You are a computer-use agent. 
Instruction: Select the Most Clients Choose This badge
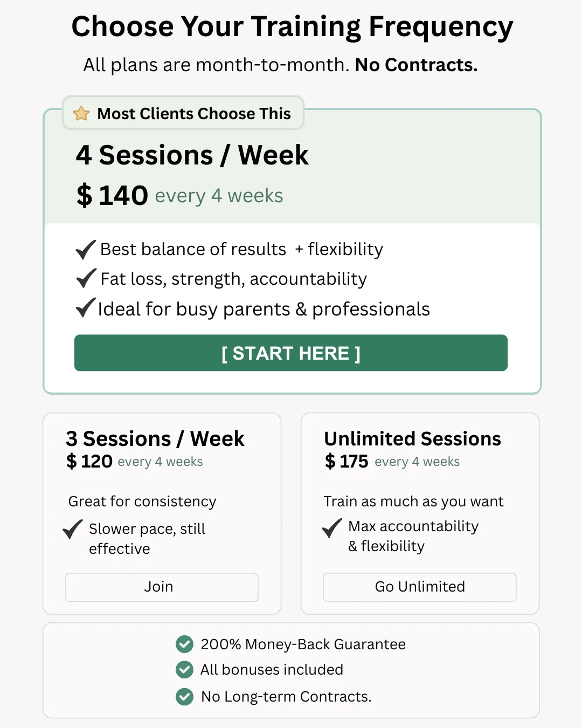point(183,113)
